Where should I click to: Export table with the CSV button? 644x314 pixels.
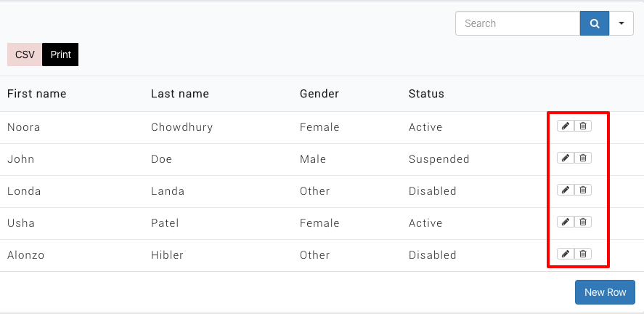[25, 55]
